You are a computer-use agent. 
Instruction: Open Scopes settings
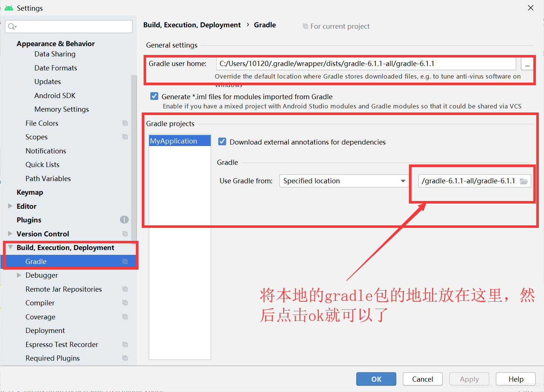37,137
